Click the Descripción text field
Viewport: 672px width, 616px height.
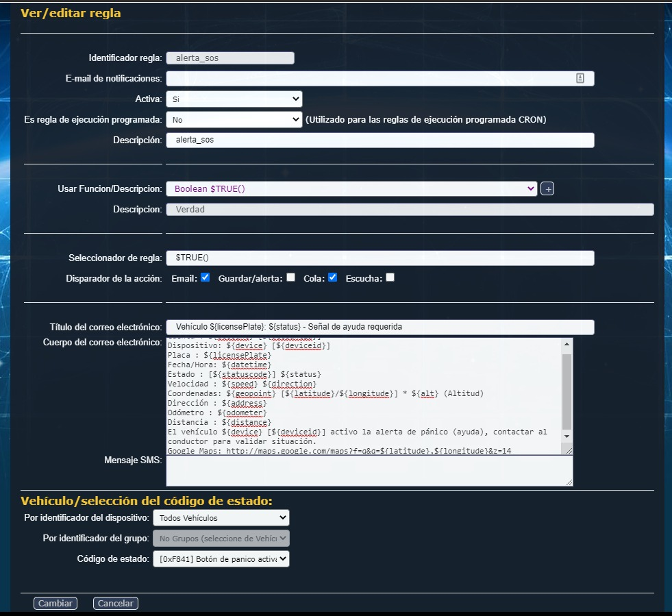pos(379,140)
